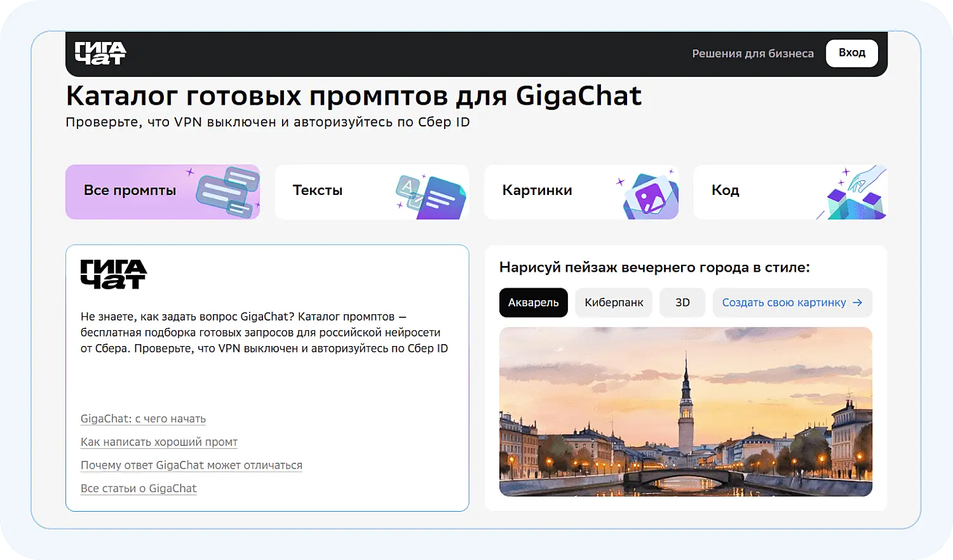Switch to the Все промпты category

coord(130,190)
